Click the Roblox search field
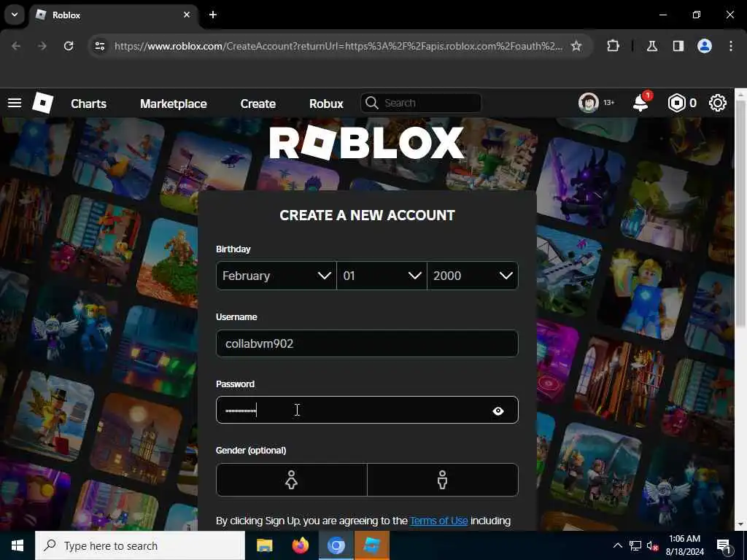 421,103
